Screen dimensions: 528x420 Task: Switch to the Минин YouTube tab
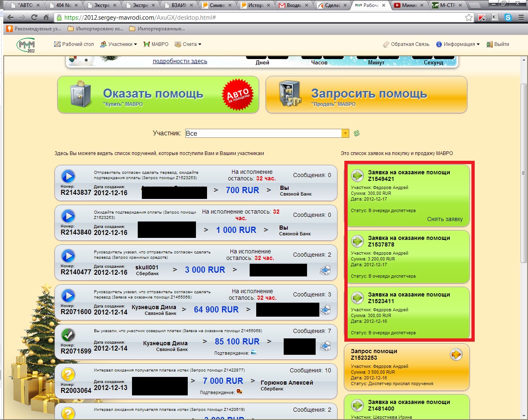pyautogui.click(x=409, y=5)
